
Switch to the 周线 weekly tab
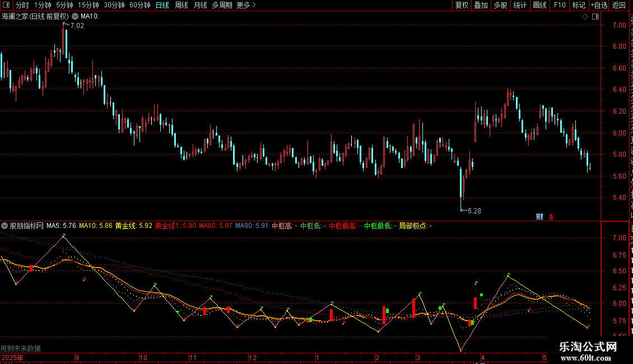181,5
